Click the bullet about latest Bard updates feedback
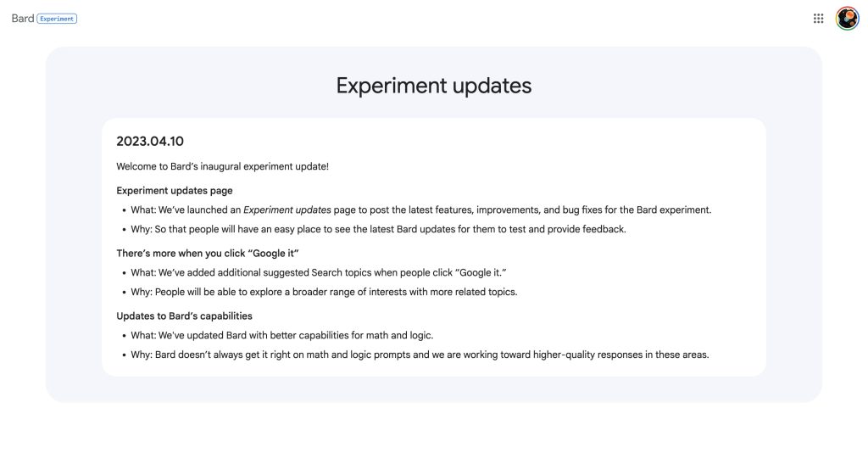This screenshot has height=475, width=868. pyautogui.click(x=378, y=229)
